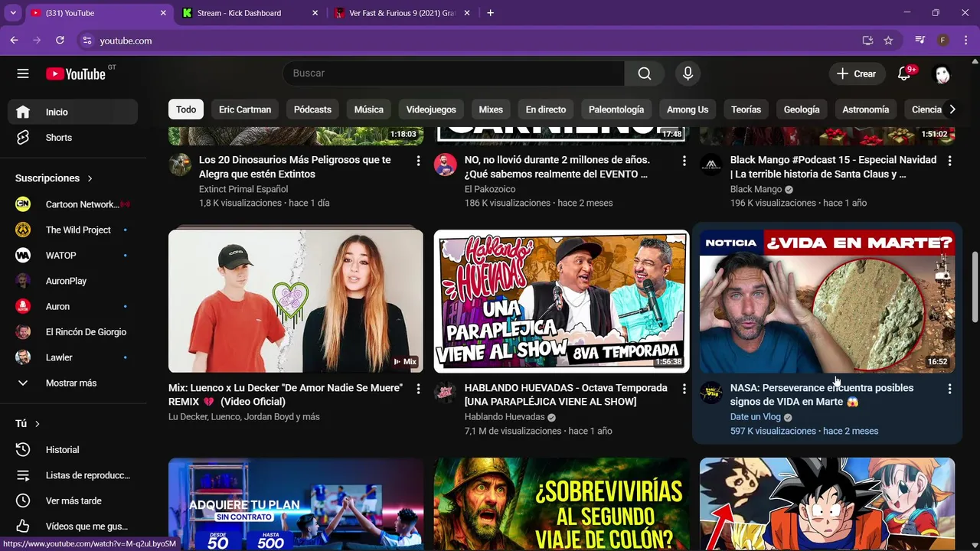980x551 pixels.
Task: Open Cartoon Network subscription channel
Action: click(x=73, y=204)
